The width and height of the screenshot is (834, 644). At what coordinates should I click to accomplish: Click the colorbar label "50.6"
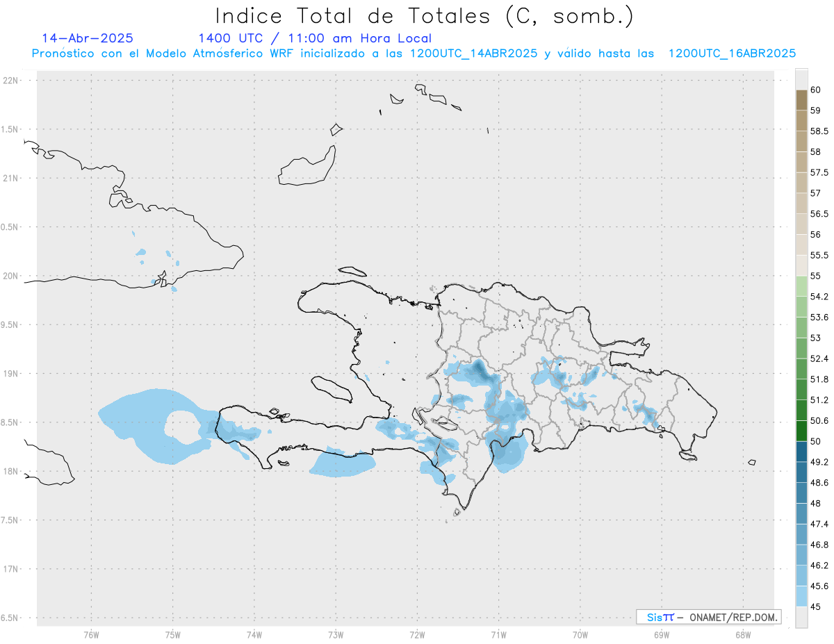pyautogui.click(x=819, y=421)
